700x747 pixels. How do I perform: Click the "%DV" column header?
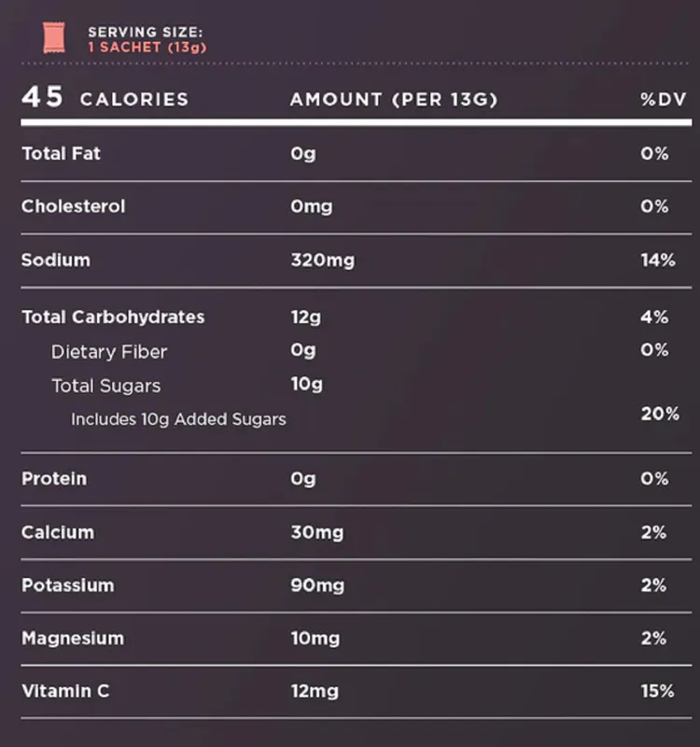tap(662, 99)
